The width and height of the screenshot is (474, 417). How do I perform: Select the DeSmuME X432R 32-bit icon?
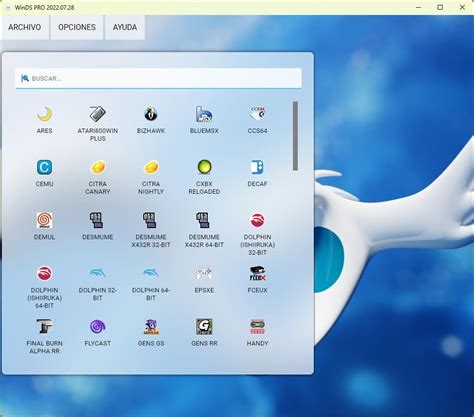[150, 220]
